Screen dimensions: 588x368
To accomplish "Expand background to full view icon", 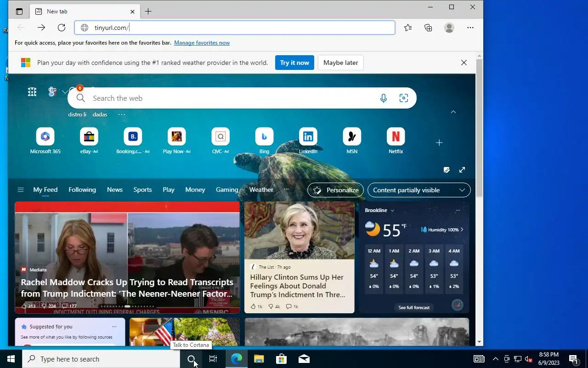I will point(462,170).
